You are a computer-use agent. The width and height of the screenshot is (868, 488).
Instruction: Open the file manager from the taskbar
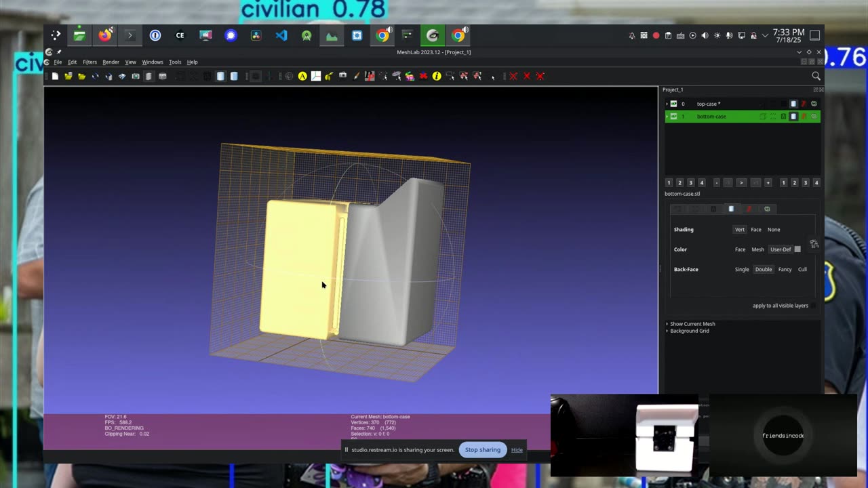(79, 35)
